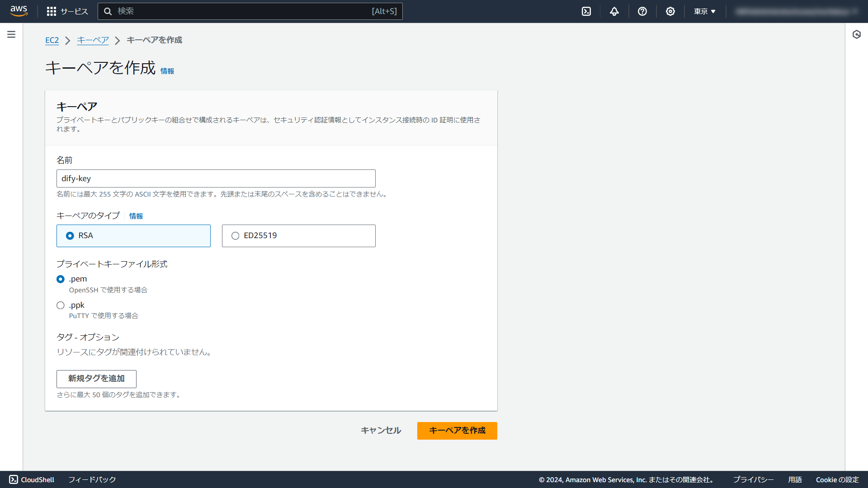Expand the blurred account name menu
The image size is (868, 488).
pos(796,11)
